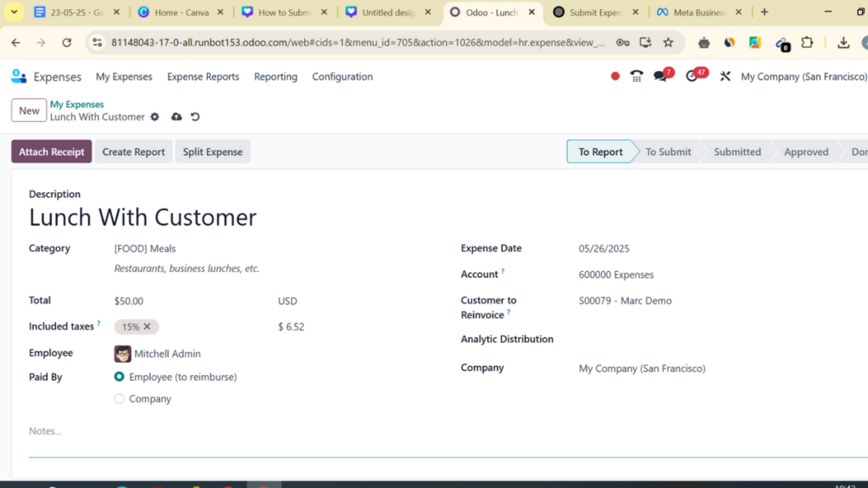The width and height of the screenshot is (868, 488).
Task: Remove the 15% tax tag
Action: click(147, 326)
